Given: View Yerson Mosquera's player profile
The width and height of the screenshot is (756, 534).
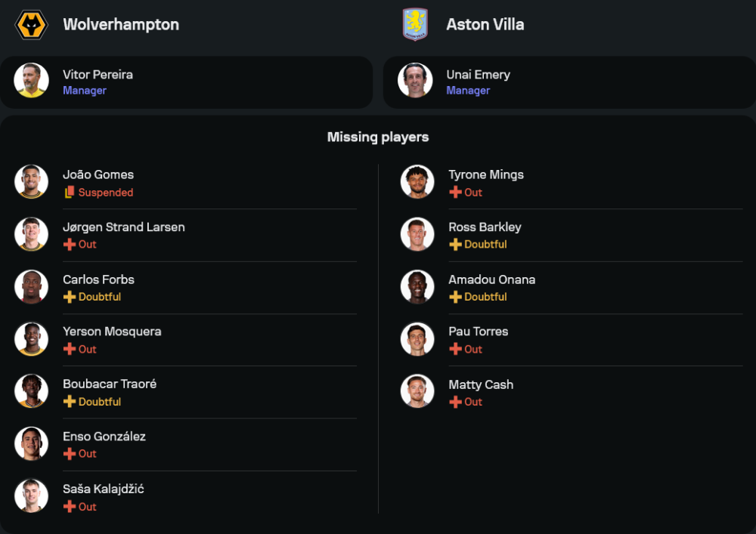Looking at the screenshot, I should [x=186, y=339].
